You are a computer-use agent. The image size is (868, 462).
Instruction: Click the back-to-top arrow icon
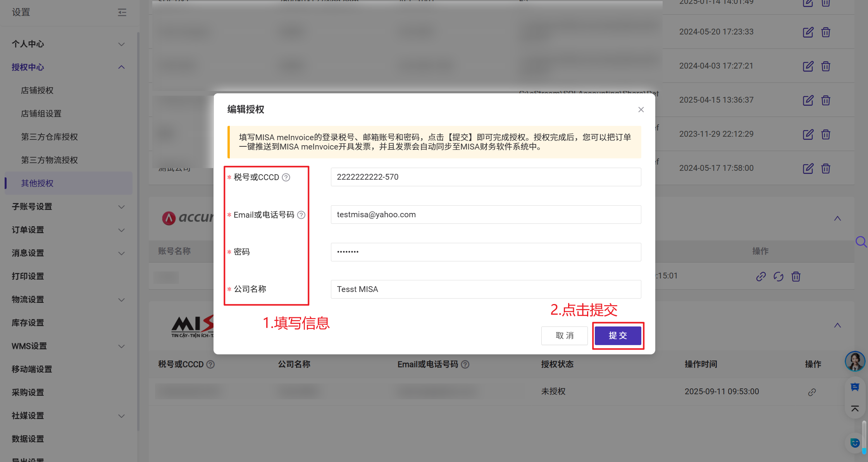(x=855, y=409)
